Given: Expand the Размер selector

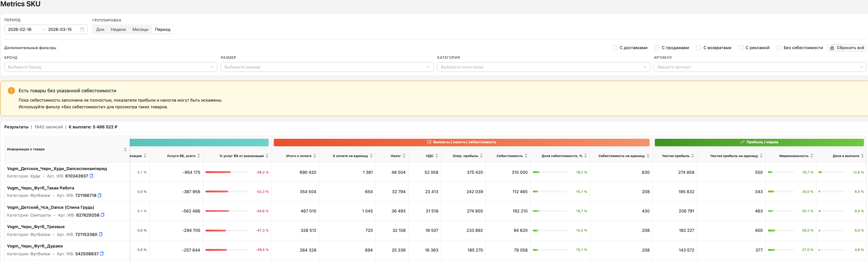Looking at the screenshot, I should (x=327, y=67).
